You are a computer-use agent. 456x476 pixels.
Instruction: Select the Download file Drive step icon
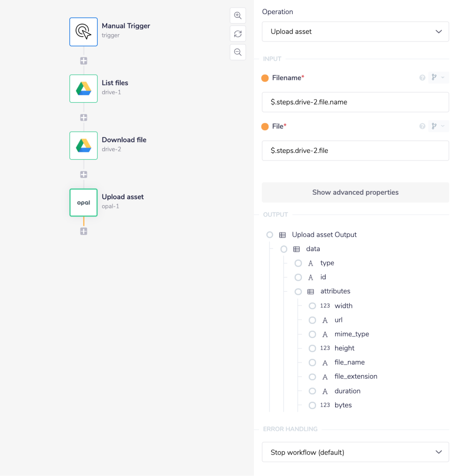click(83, 145)
